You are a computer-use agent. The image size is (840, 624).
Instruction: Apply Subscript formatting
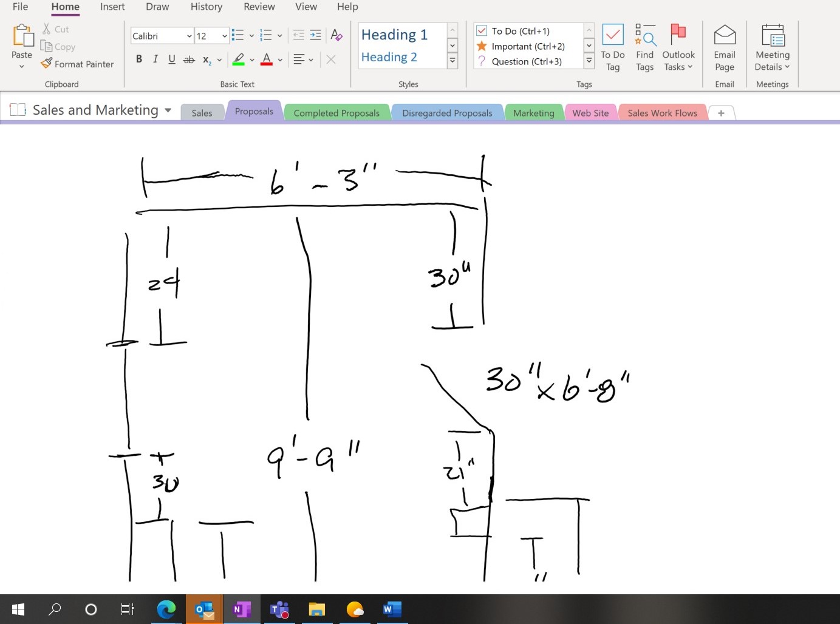(206, 59)
